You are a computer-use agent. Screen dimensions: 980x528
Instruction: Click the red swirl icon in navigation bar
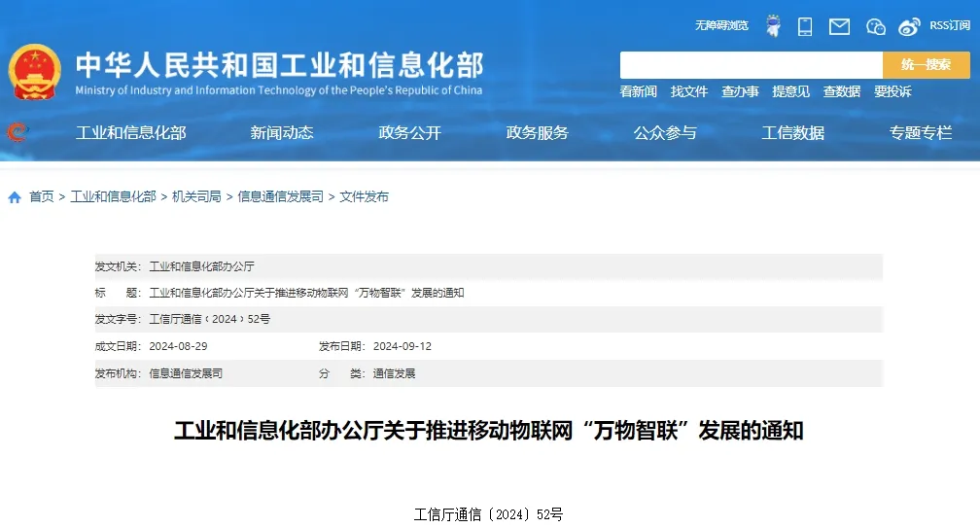click(x=17, y=132)
